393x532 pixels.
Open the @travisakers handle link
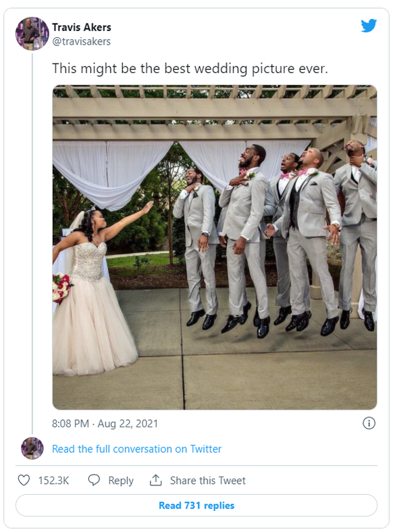(81, 41)
